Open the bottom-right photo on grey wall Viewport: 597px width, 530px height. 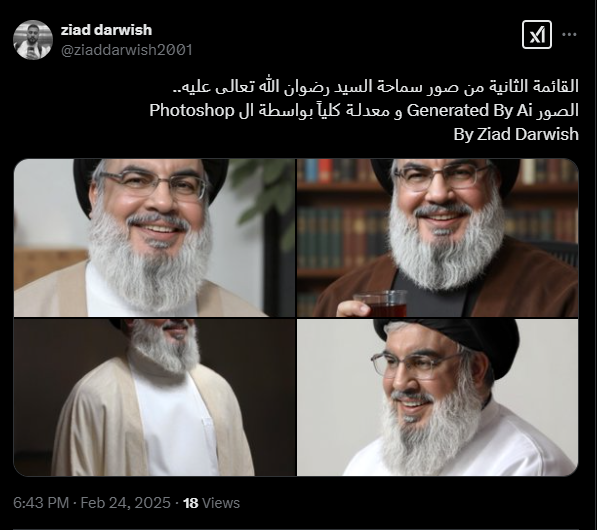[437, 398]
